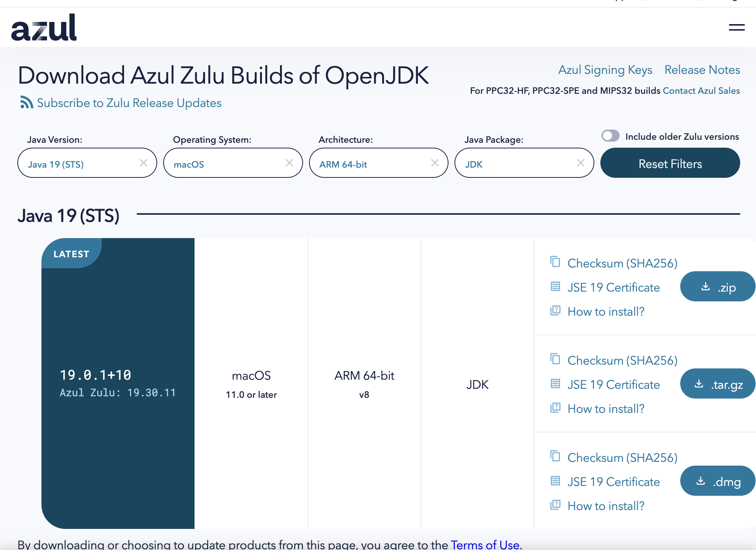
Task: Clear the ARM 64-bit architecture filter
Action: (x=435, y=163)
